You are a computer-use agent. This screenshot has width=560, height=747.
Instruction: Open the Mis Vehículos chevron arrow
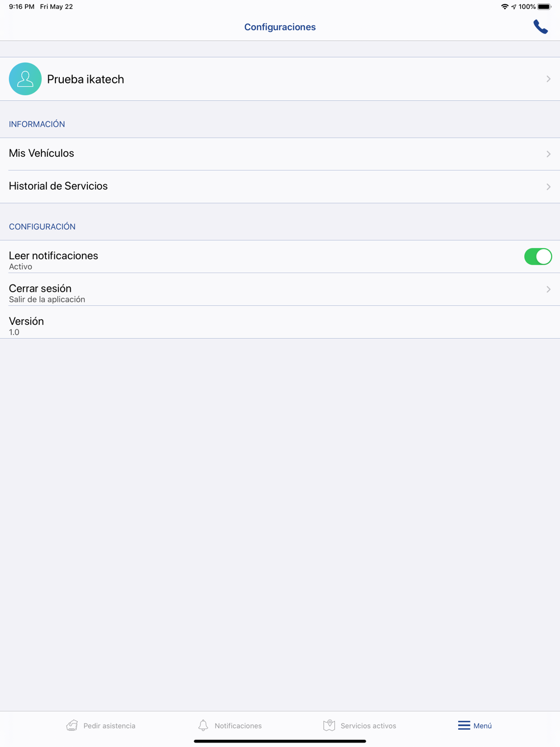[x=548, y=154]
